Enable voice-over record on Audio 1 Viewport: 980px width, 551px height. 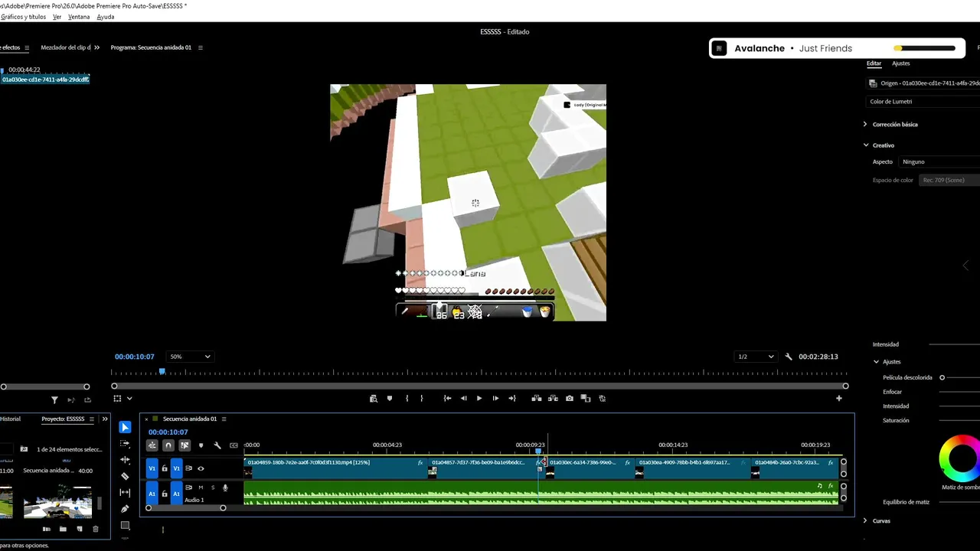point(225,487)
